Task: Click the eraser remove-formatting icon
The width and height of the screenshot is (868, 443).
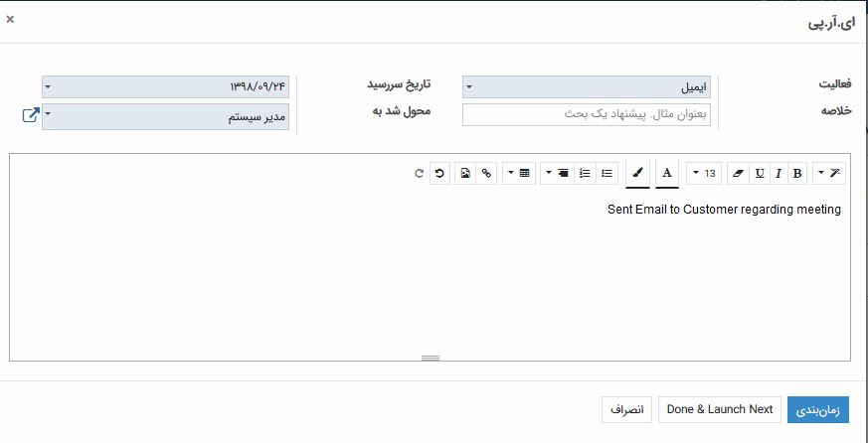Action: tap(738, 174)
